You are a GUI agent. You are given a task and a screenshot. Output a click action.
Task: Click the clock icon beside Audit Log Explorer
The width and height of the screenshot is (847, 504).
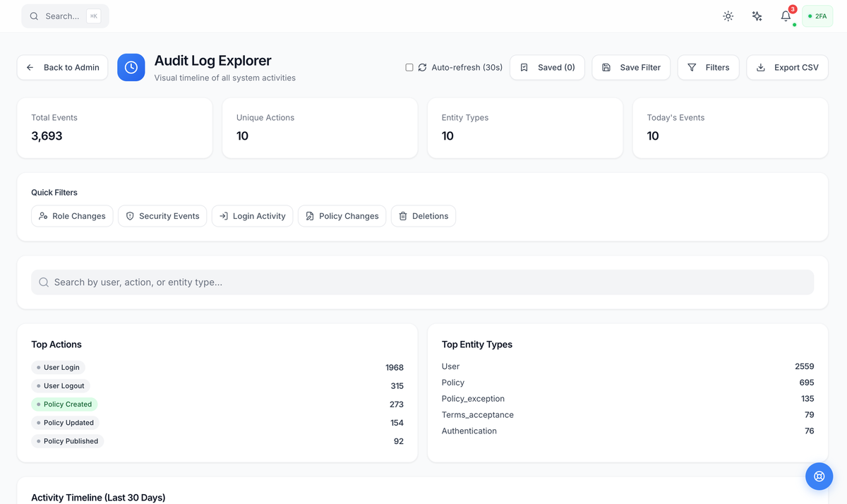131,67
